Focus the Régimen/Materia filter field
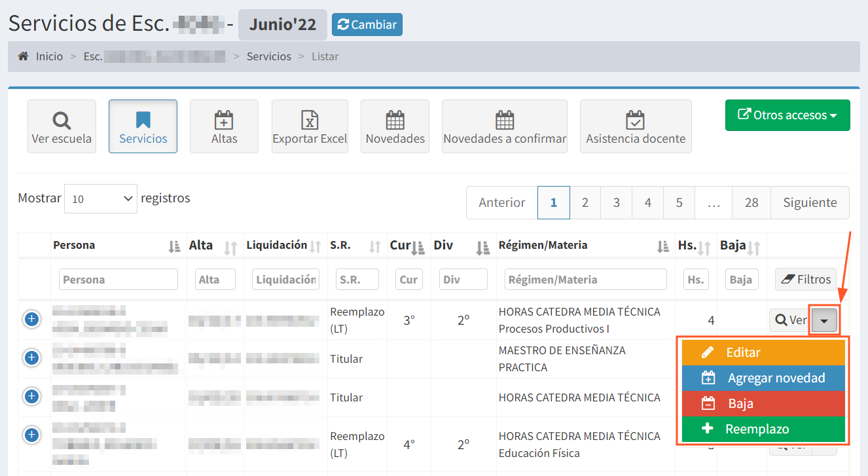This screenshot has width=868, height=476. 586,280
